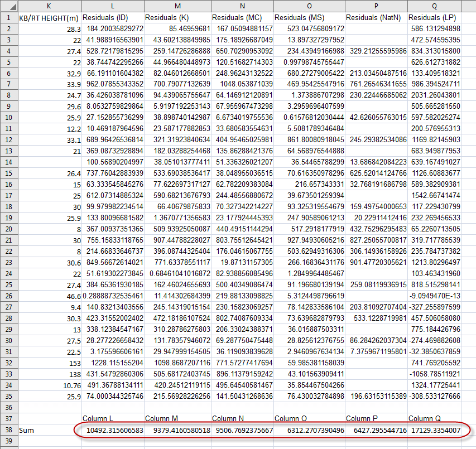Select cell -9.0949470E-13
This screenshot has width=476, height=449.
(x=434, y=296)
